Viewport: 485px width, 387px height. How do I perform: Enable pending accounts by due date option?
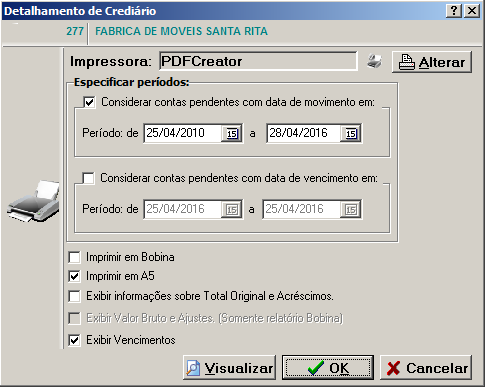(x=88, y=178)
